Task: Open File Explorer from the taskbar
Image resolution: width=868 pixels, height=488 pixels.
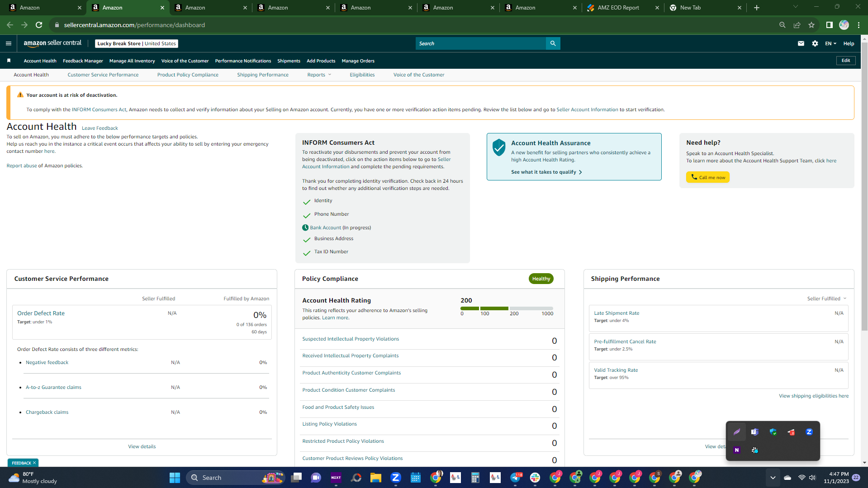Action: point(376,478)
